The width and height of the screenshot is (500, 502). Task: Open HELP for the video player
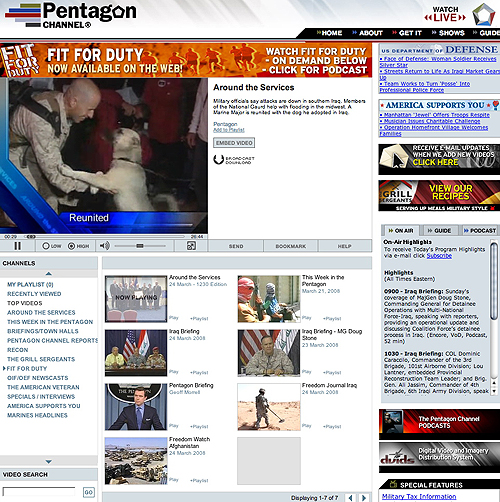(345, 246)
